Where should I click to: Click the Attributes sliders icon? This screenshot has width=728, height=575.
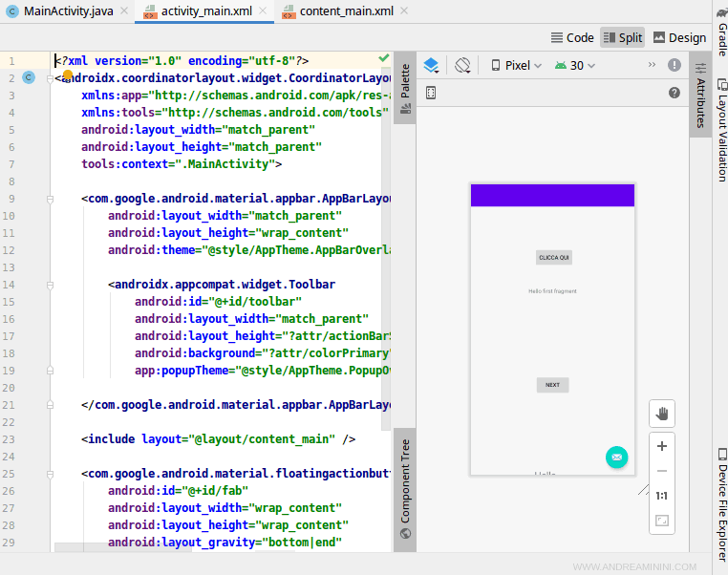point(700,68)
